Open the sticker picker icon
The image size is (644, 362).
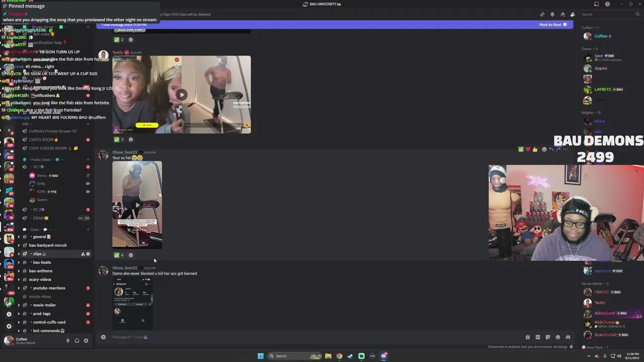click(547, 337)
